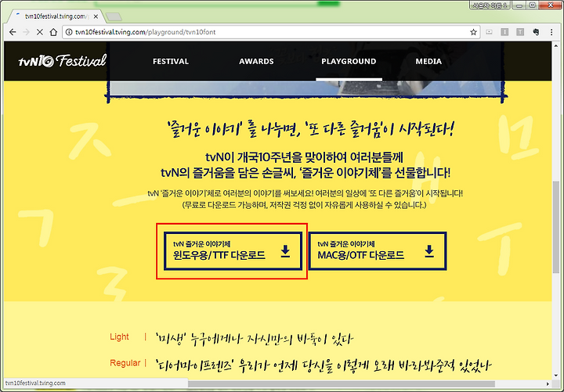Click the site information icon in address bar

[x=69, y=32]
